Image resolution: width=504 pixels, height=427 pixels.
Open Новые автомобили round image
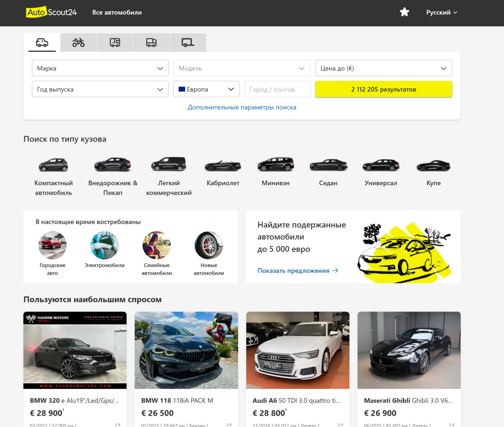209,245
